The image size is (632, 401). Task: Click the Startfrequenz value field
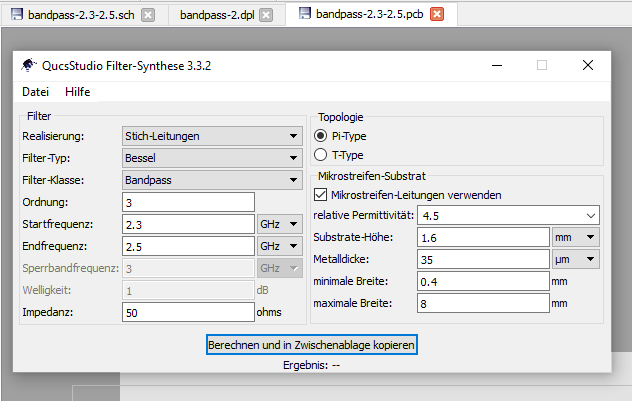(x=188, y=224)
